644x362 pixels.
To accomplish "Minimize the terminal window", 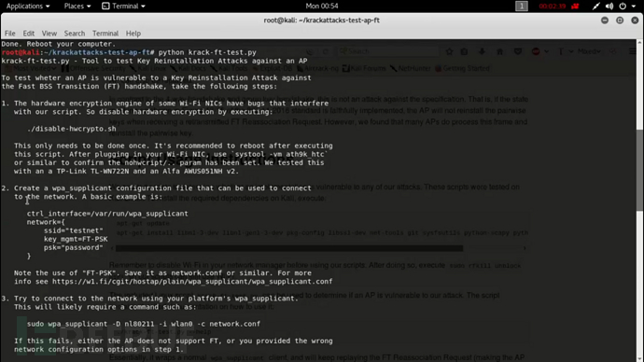I will [605, 21].
